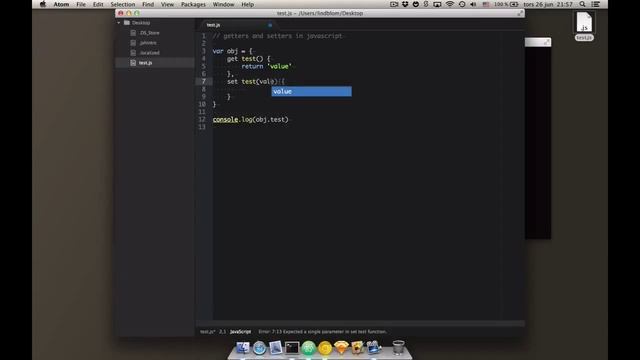640x360 pixels.
Task: Click the 'return value' code line
Action: pos(266,66)
